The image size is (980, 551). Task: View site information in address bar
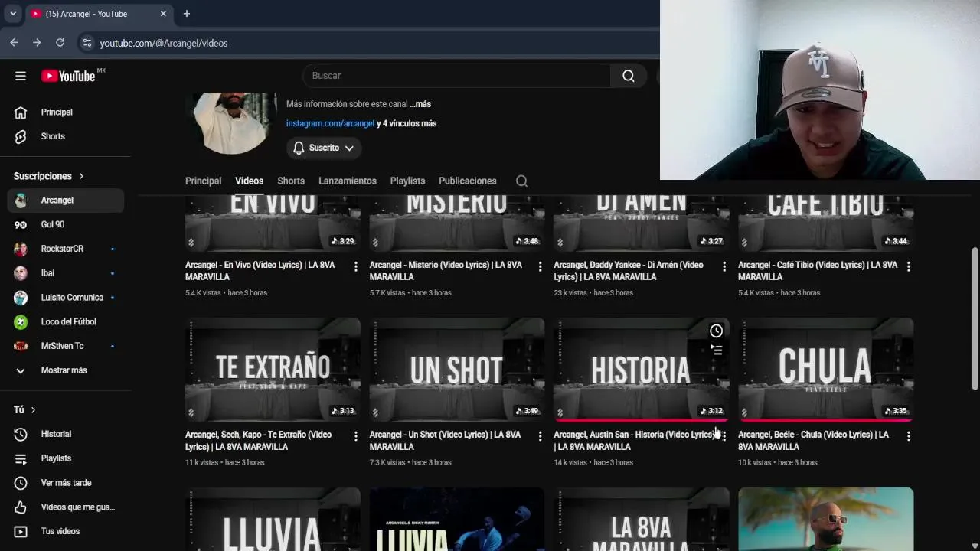(87, 43)
